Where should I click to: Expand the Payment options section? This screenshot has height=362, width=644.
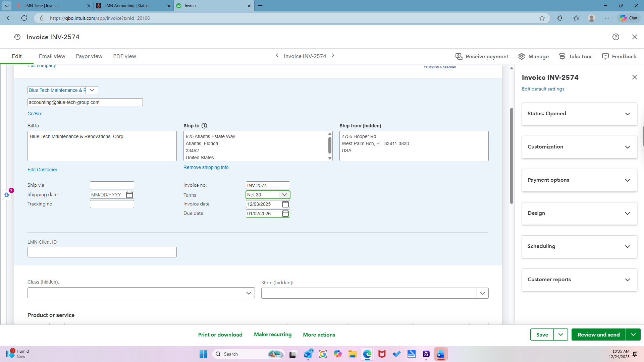pyautogui.click(x=579, y=180)
